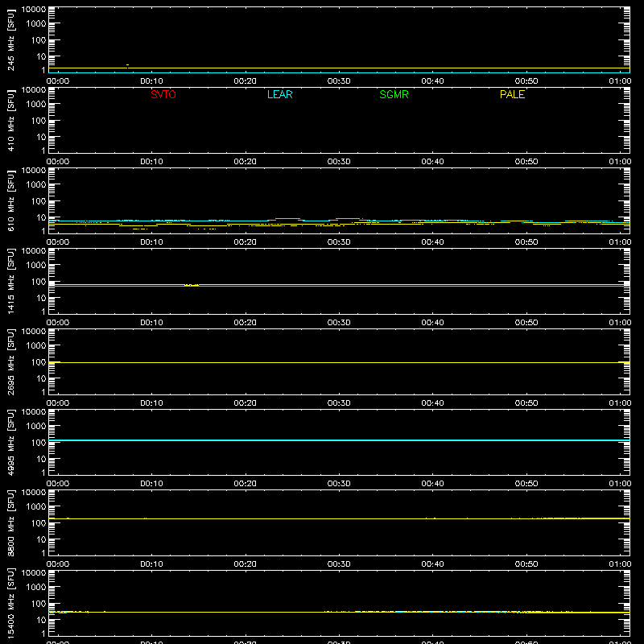Click the red SVTO legend label
The image size is (644, 644).
[163, 94]
